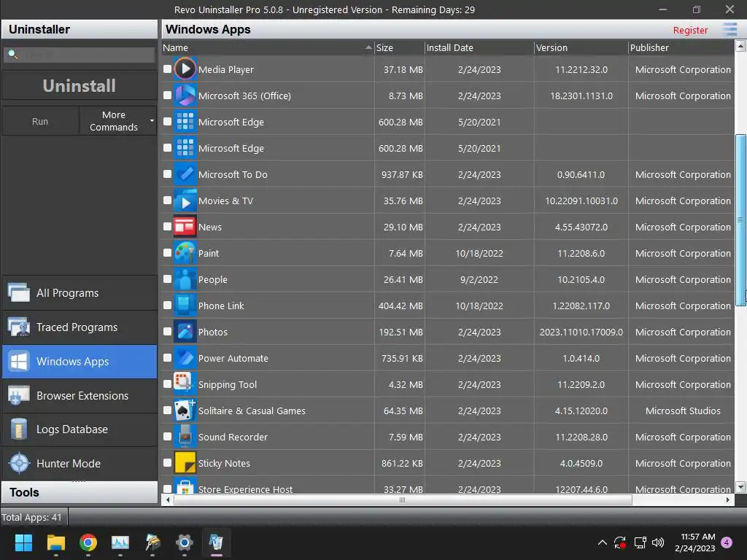Click the News app icon
This screenshot has height=560, width=747.
pyautogui.click(x=185, y=227)
